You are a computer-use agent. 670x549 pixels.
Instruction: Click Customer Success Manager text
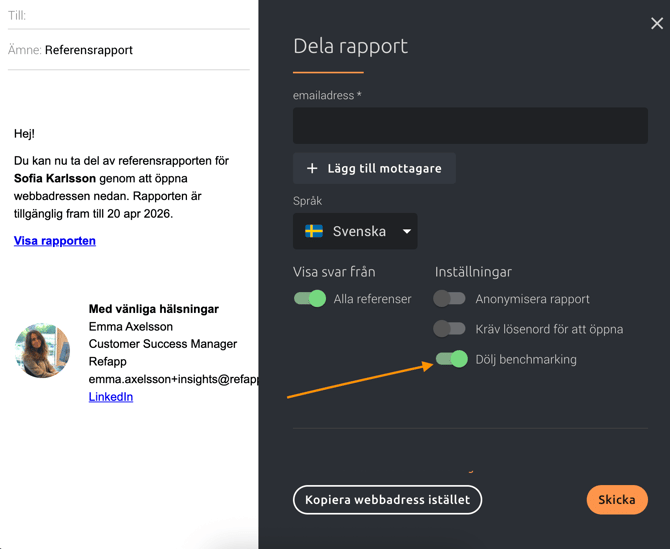click(163, 344)
